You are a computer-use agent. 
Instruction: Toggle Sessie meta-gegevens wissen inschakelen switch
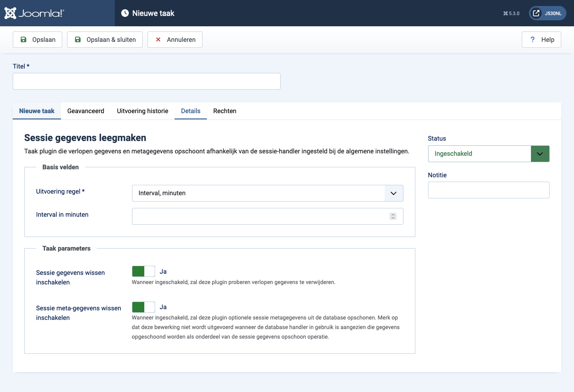143,307
